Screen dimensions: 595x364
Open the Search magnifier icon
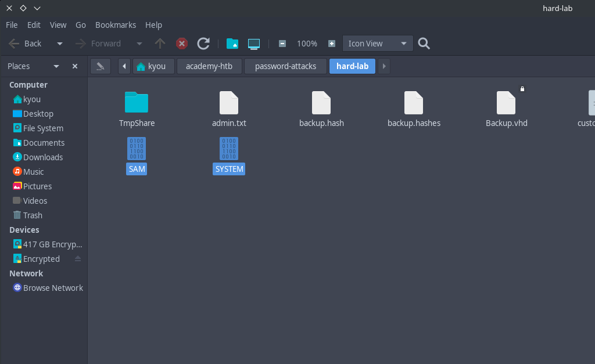coord(424,44)
